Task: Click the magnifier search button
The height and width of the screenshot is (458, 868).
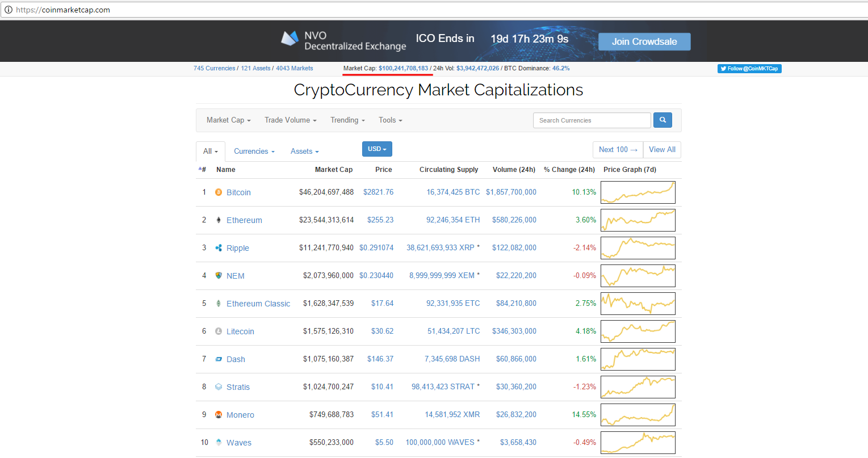Action: tap(662, 120)
